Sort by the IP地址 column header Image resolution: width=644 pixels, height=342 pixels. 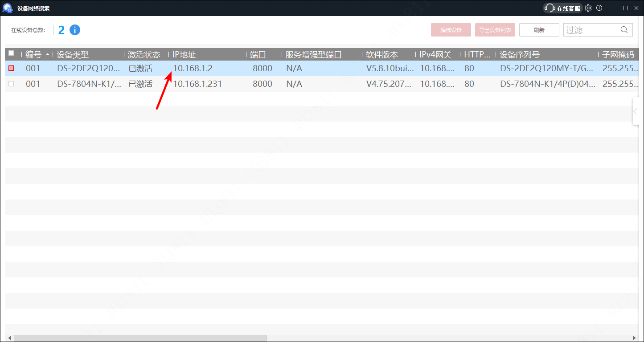point(185,55)
